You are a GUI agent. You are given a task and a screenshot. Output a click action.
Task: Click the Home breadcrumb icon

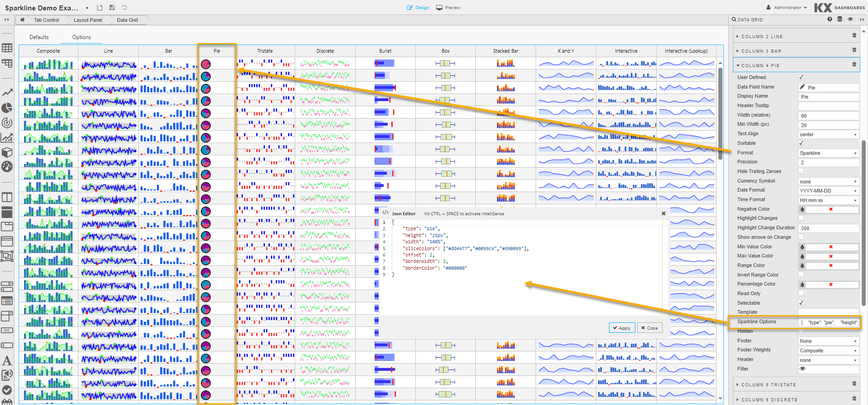22,20
